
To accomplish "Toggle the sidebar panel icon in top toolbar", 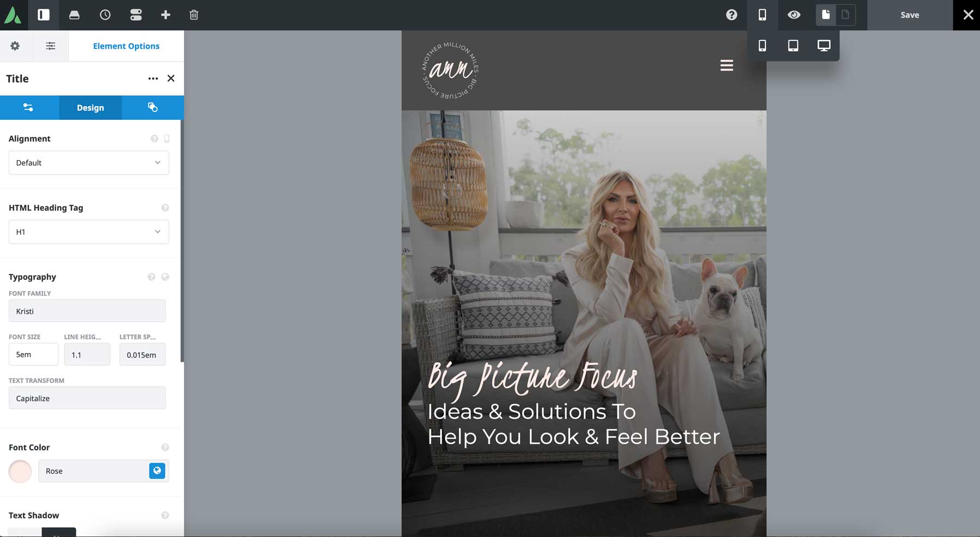I will point(44,15).
